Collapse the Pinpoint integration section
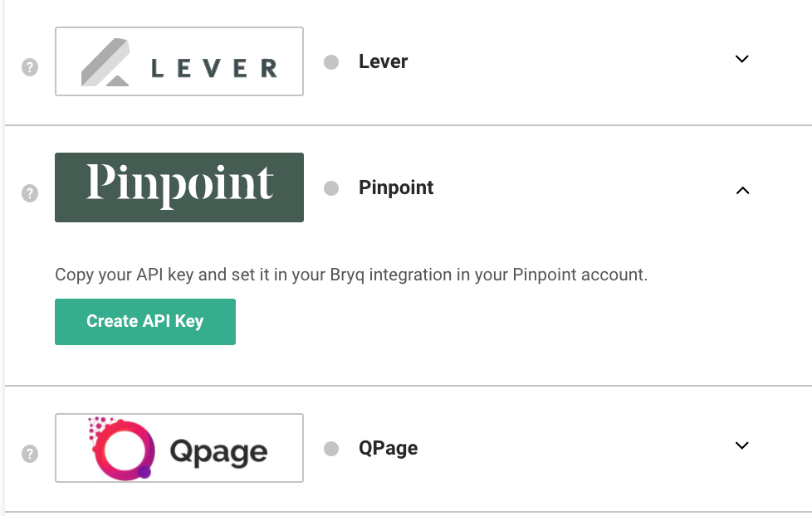The width and height of the screenshot is (812, 516). 742,190
